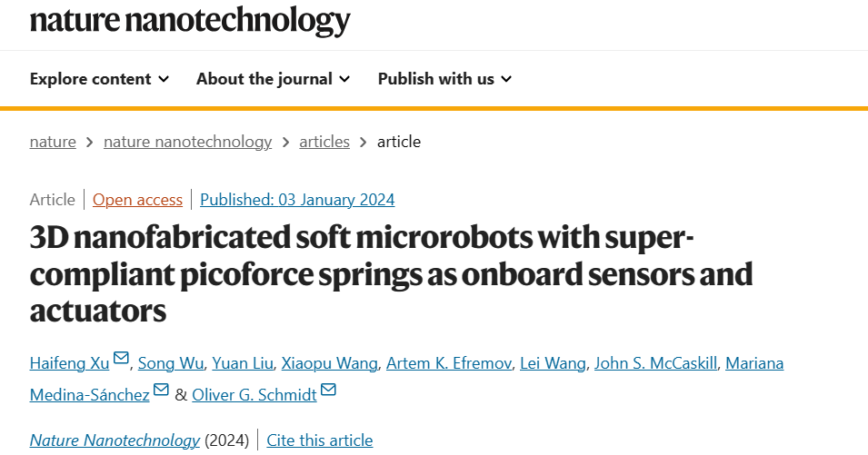Viewport: 868px width, 455px height.
Task: Open nature nanotechnology breadcrumb link
Action: (x=187, y=142)
